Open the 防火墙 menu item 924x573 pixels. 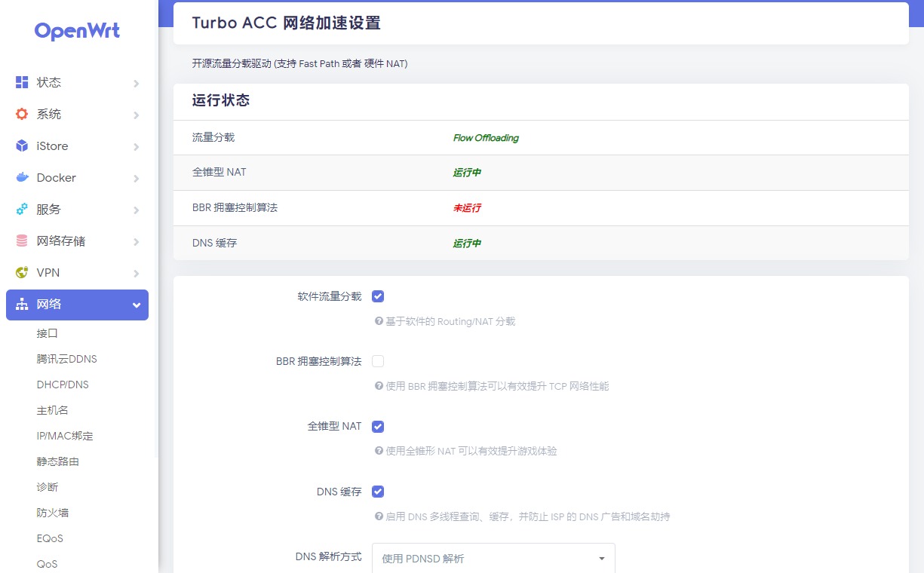point(52,513)
